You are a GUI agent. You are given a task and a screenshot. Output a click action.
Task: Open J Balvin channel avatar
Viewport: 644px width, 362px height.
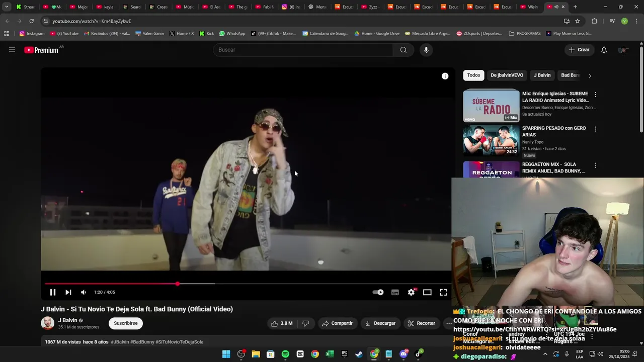click(48, 323)
